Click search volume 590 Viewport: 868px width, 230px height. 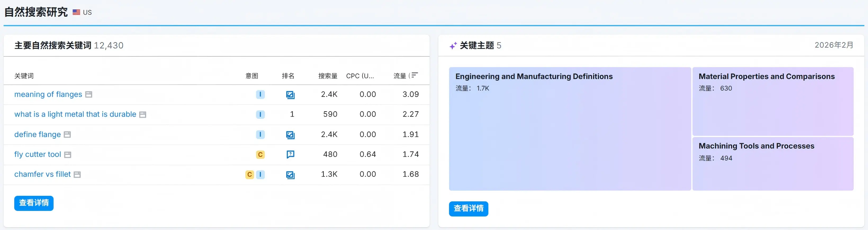pos(330,114)
